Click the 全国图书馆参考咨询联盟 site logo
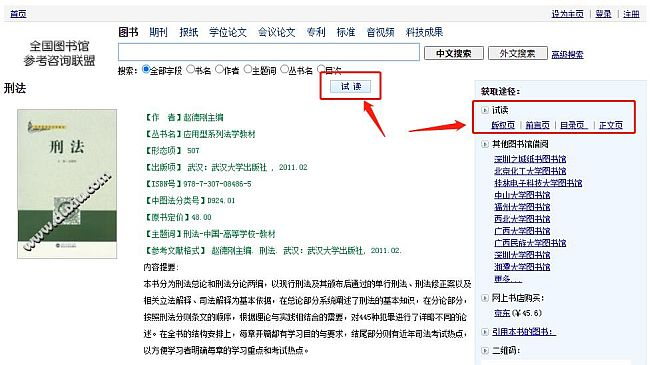The height and width of the screenshot is (365, 650). click(x=59, y=53)
